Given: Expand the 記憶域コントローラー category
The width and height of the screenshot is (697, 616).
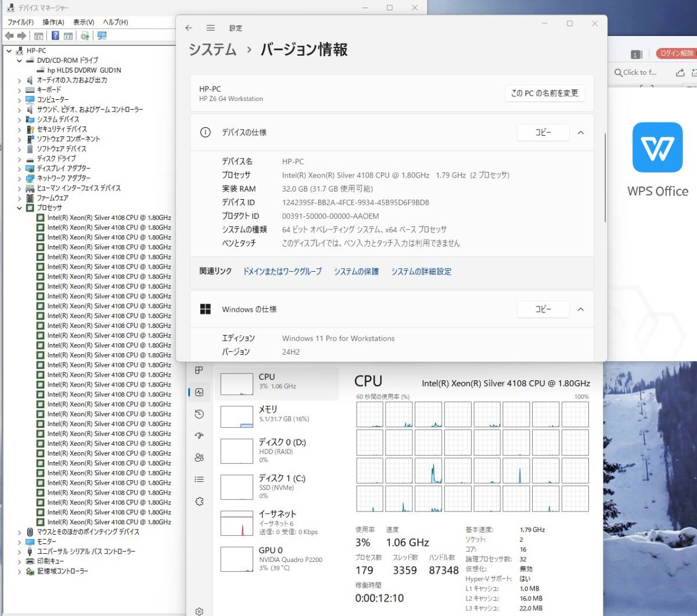Looking at the screenshot, I should [19, 571].
